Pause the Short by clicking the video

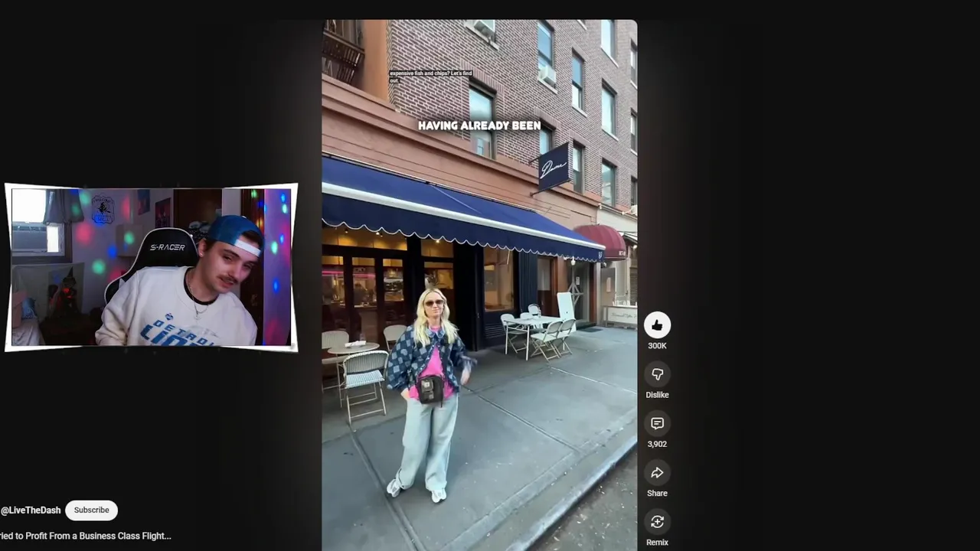[479, 285]
